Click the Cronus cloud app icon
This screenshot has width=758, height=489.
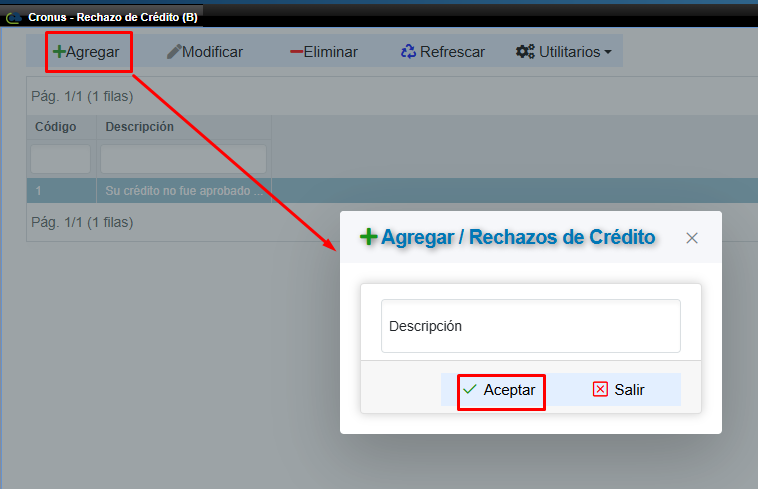pos(14,18)
